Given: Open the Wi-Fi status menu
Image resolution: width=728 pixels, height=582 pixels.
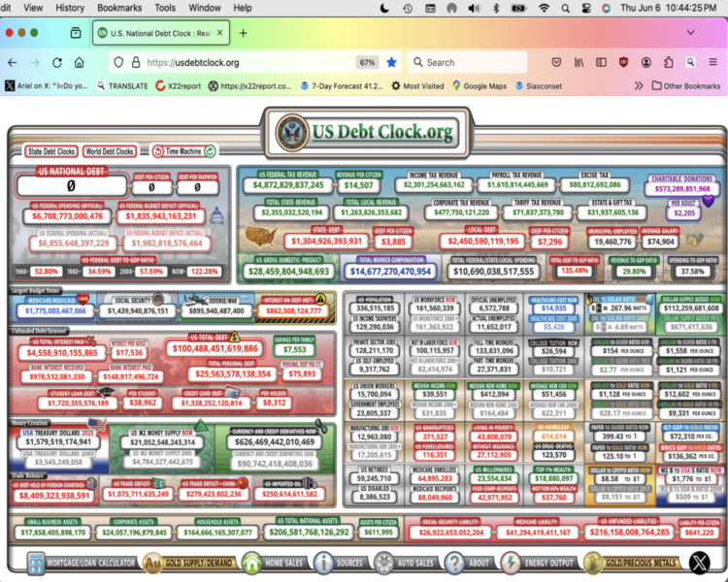Looking at the screenshot, I should [544, 8].
